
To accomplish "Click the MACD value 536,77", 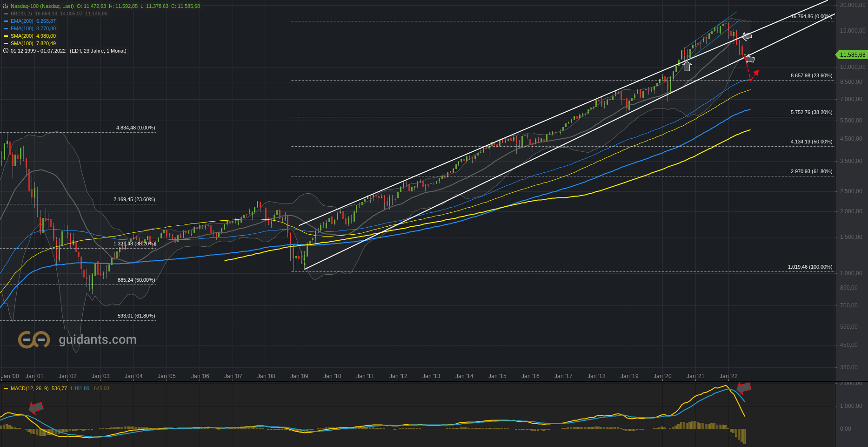I will click(59, 388).
